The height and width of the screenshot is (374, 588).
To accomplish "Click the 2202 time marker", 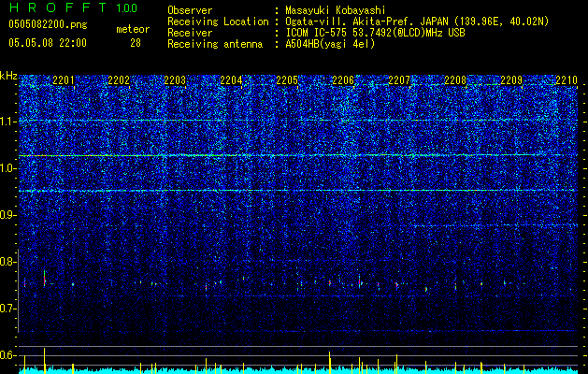I will (119, 79).
